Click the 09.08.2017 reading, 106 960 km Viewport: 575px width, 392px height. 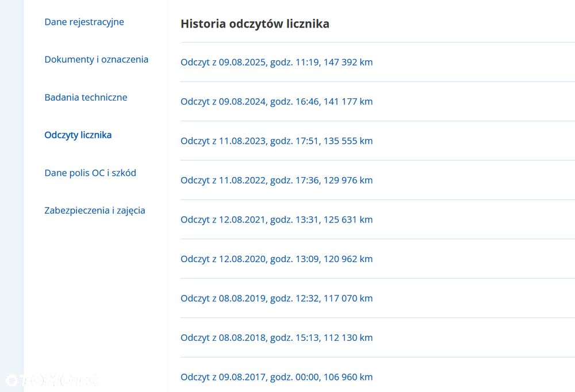[277, 377]
